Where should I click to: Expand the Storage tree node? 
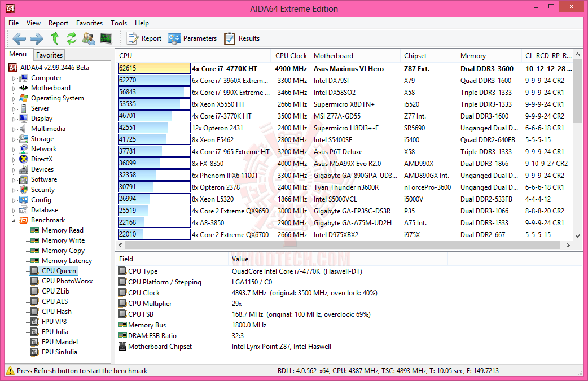tap(14, 139)
